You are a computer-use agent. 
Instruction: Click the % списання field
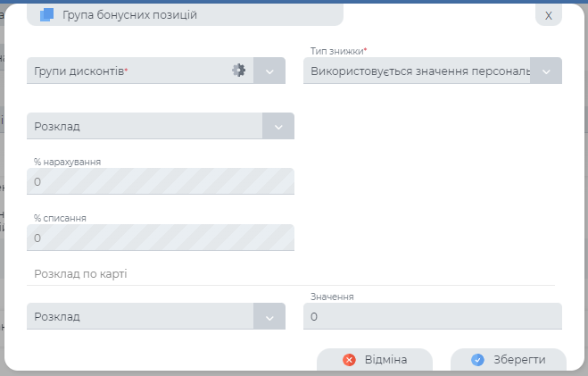pyautogui.click(x=161, y=238)
